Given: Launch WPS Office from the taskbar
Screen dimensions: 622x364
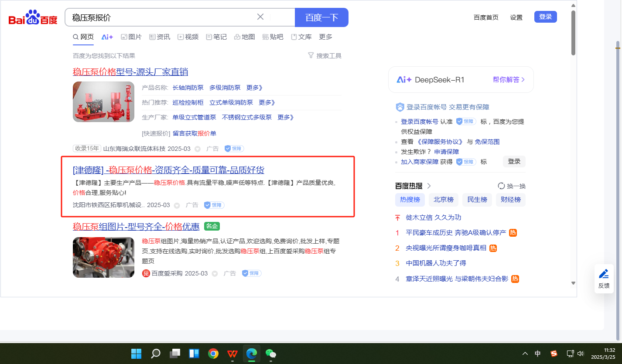Looking at the screenshot, I should pyautogui.click(x=232, y=354).
